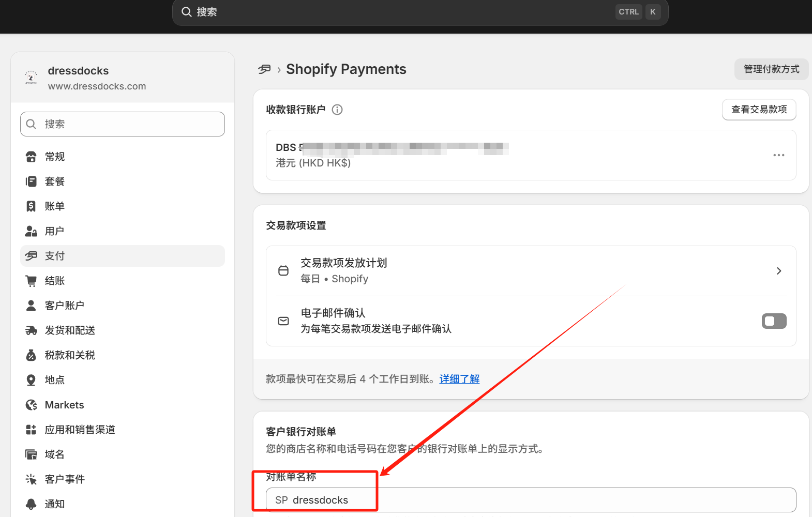Click the dressdocks store logo
This screenshot has width=812, height=517.
click(31, 78)
